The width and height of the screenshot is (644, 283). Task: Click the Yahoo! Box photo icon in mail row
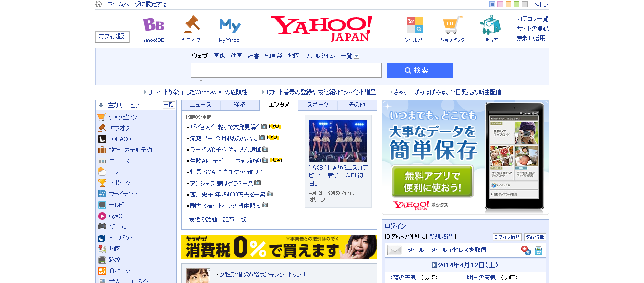(538, 250)
